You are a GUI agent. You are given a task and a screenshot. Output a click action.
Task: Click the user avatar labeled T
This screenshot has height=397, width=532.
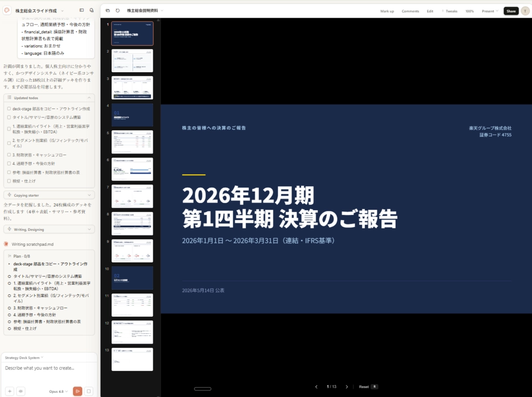pos(525,11)
